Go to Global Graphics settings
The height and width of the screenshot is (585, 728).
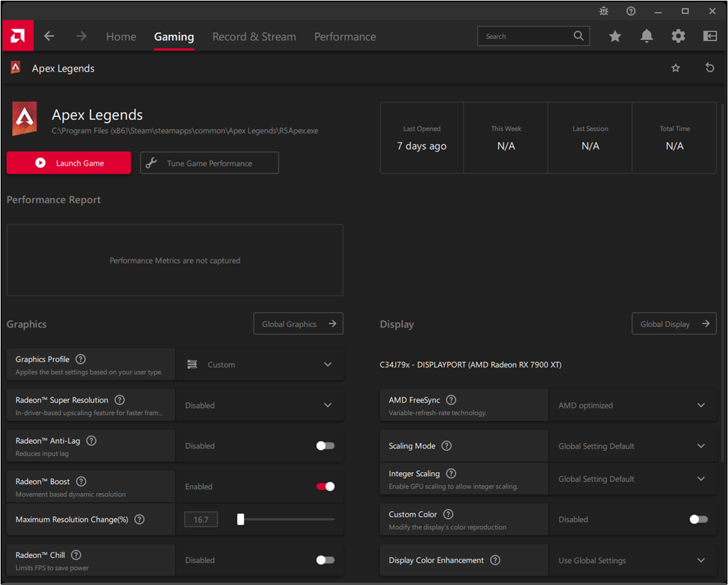tap(298, 324)
